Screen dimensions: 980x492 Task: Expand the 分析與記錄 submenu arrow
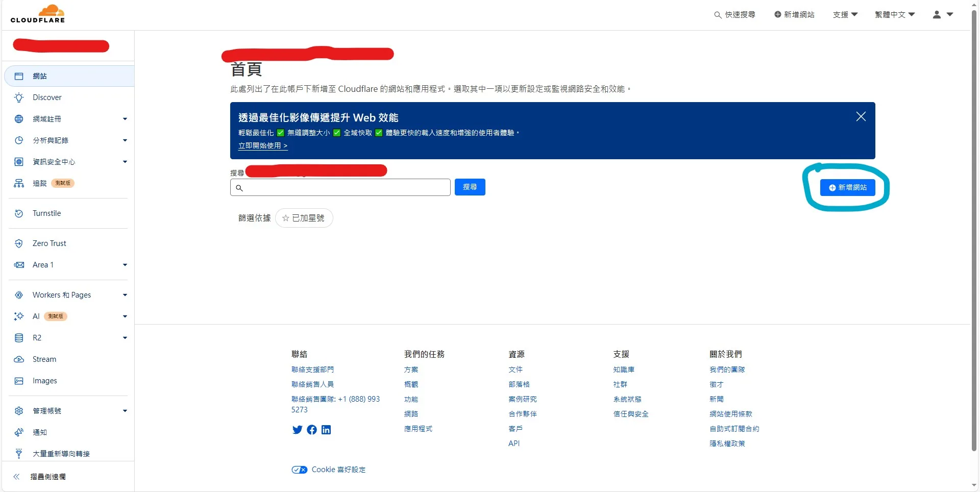tap(125, 140)
